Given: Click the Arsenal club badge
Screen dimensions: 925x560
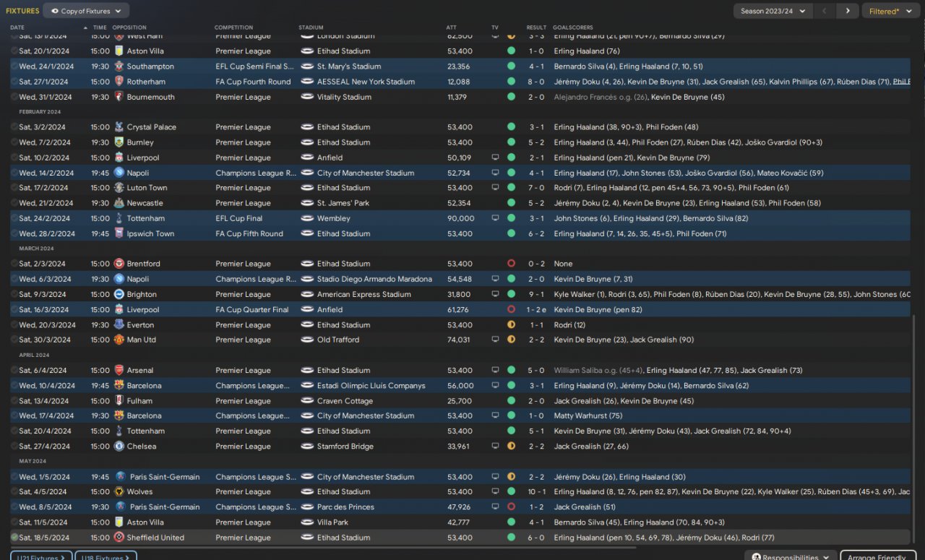Looking at the screenshot, I should [119, 370].
